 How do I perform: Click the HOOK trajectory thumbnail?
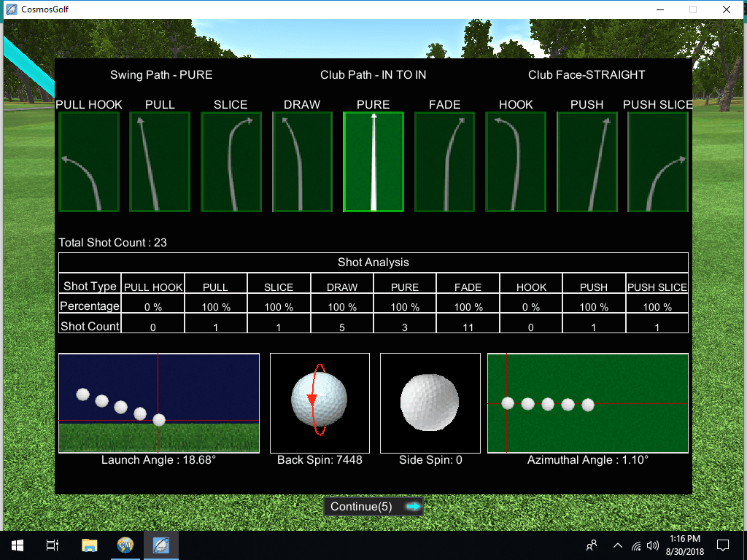click(515, 161)
